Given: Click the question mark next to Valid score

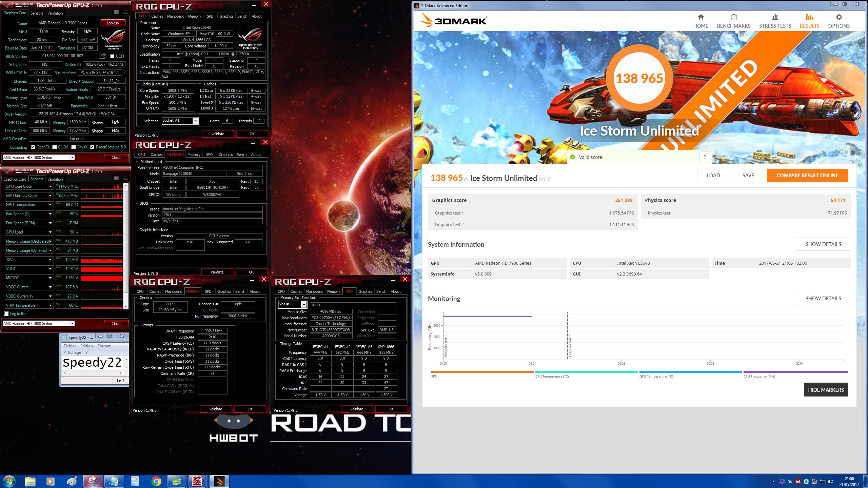Looking at the screenshot, I should coord(705,157).
